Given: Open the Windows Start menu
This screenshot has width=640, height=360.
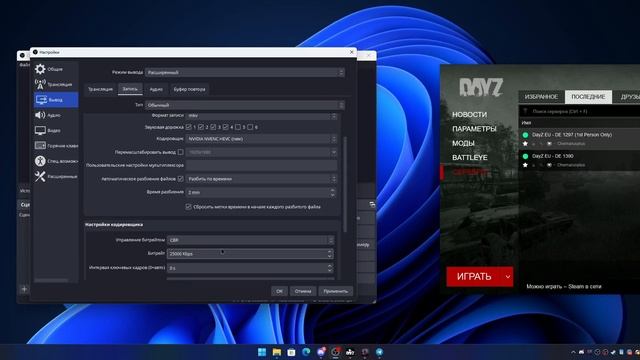Looking at the screenshot, I should 262,352.
